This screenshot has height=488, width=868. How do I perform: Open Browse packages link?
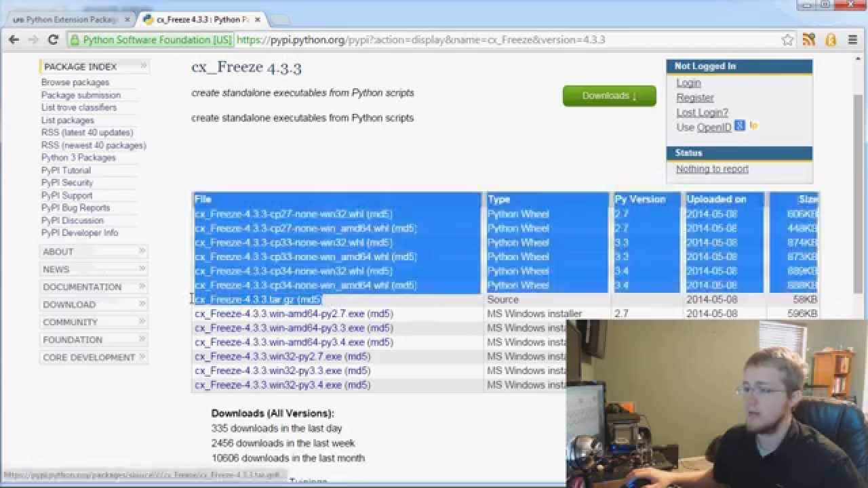click(75, 82)
